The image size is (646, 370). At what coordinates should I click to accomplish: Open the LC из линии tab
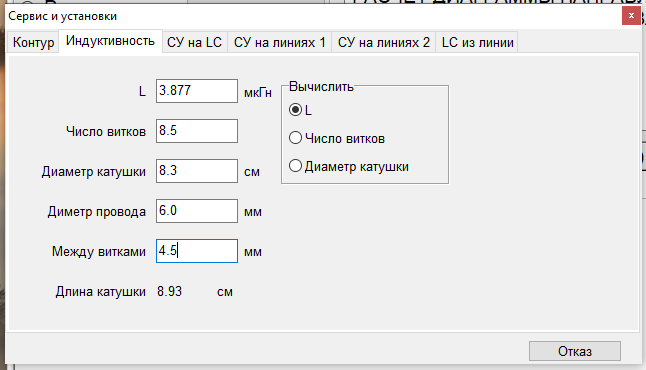point(477,42)
